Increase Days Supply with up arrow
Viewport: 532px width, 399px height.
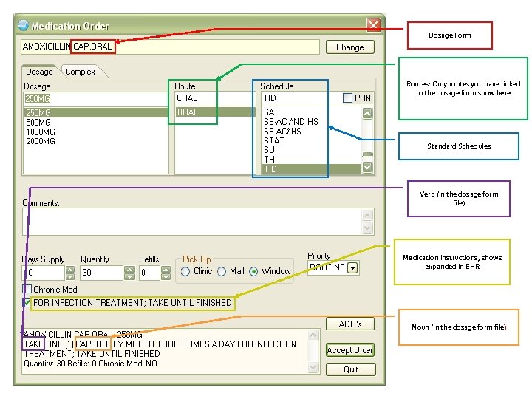[70, 270]
